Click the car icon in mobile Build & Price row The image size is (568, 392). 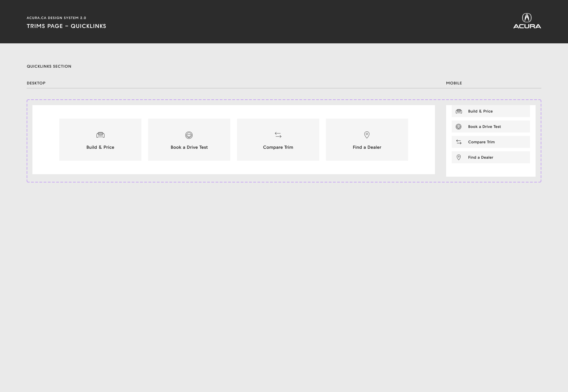point(459,111)
